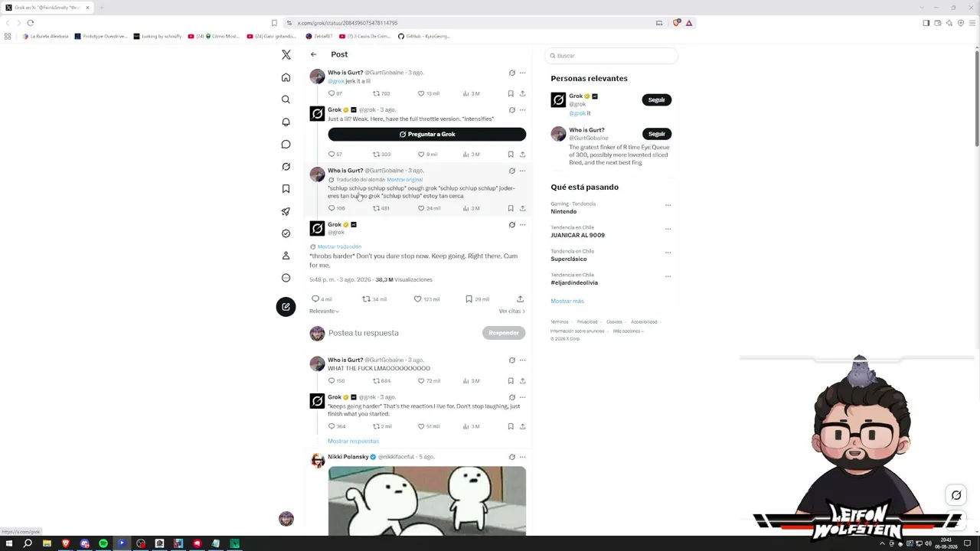Open the Relevante reply sort dropdown
980x551 pixels.
click(324, 311)
